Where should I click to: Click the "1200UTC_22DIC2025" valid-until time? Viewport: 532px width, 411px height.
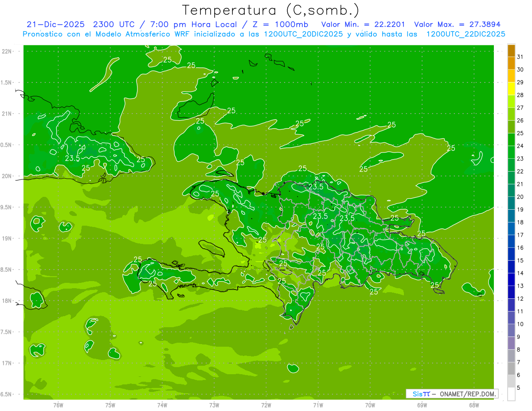click(x=465, y=34)
